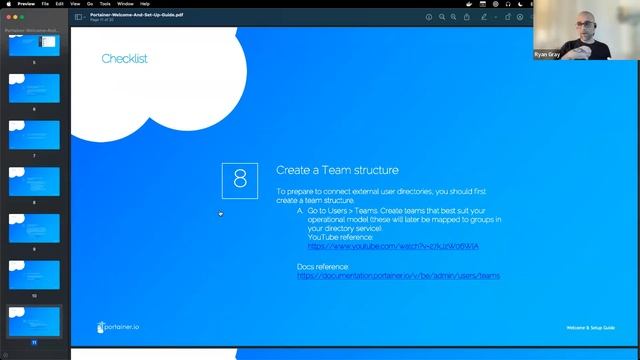Screen dimensions: 640x360
Task: Click the Rotate page icon
Action: click(507, 17)
